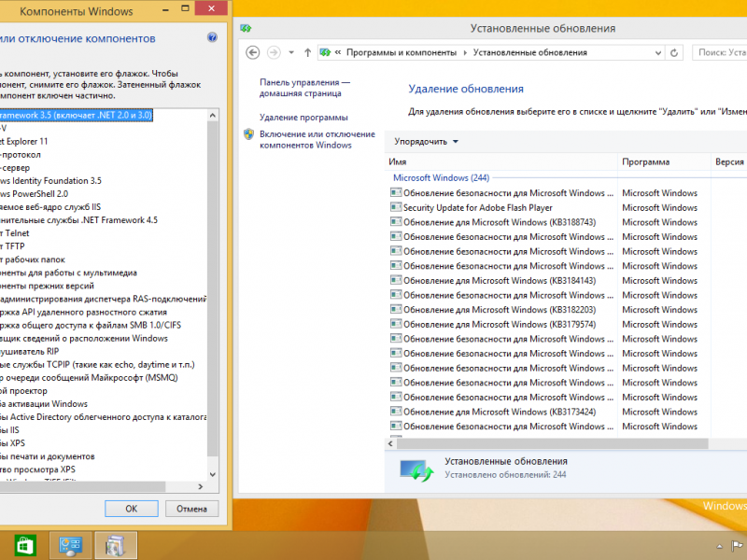Select Обновление для Microsoft Windows (KB3173424)
Viewport: 747px width, 560px height.
point(500,412)
